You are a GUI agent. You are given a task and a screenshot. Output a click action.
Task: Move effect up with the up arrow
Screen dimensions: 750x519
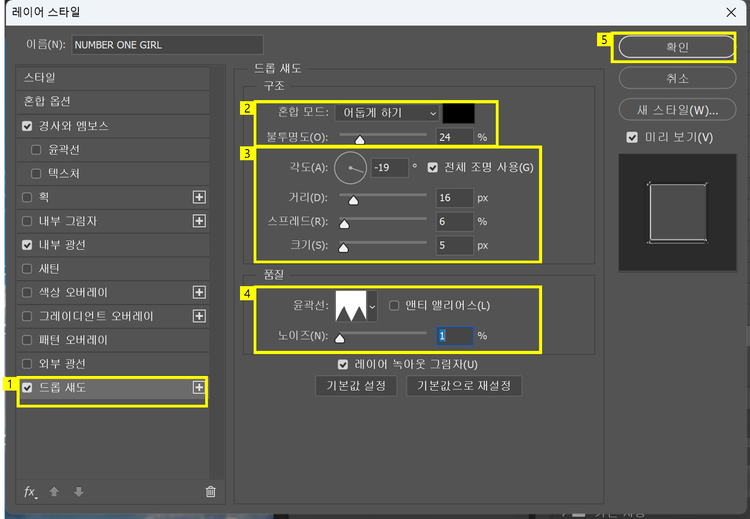(x=54, y=491)
